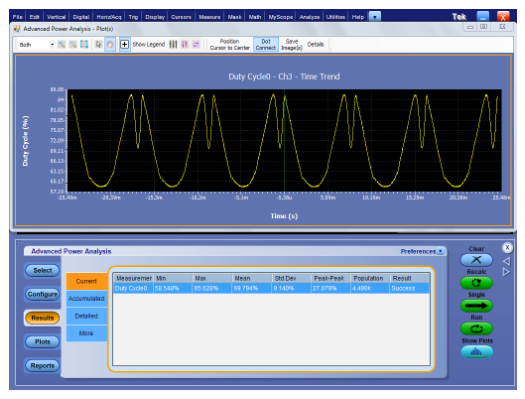The height and width of the screenshot is (399, 525).
Task: Click the Plots button
Action: 43,342
